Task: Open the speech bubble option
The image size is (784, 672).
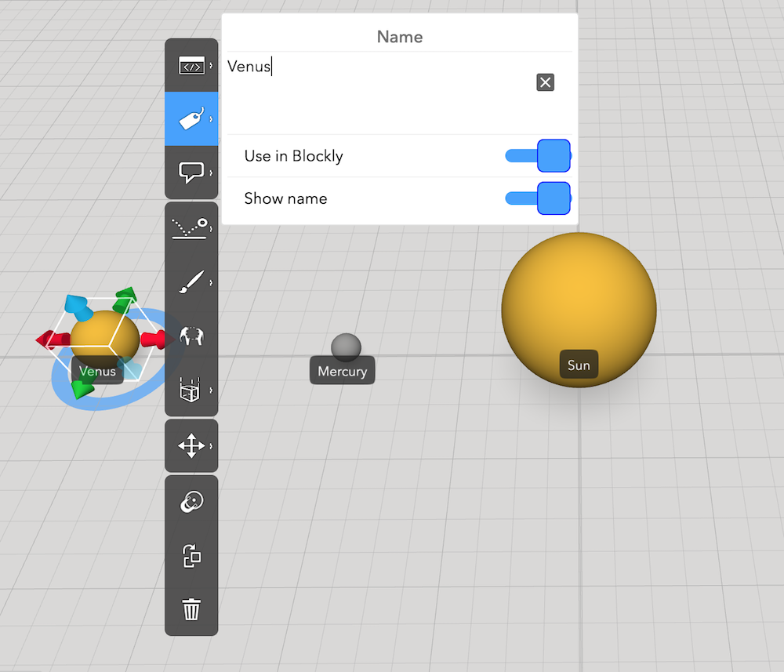Action: click(191, 172)
